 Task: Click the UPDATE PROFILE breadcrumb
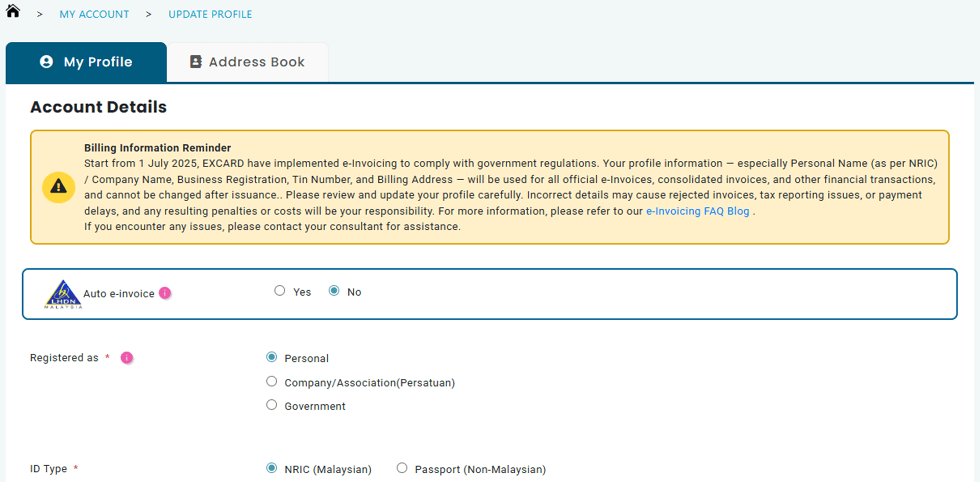210,14
